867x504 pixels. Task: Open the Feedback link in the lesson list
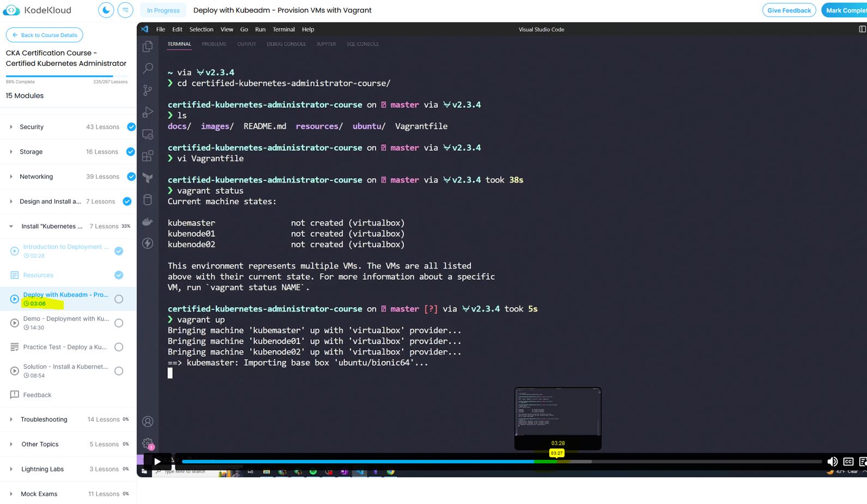(x=37, y=395)
